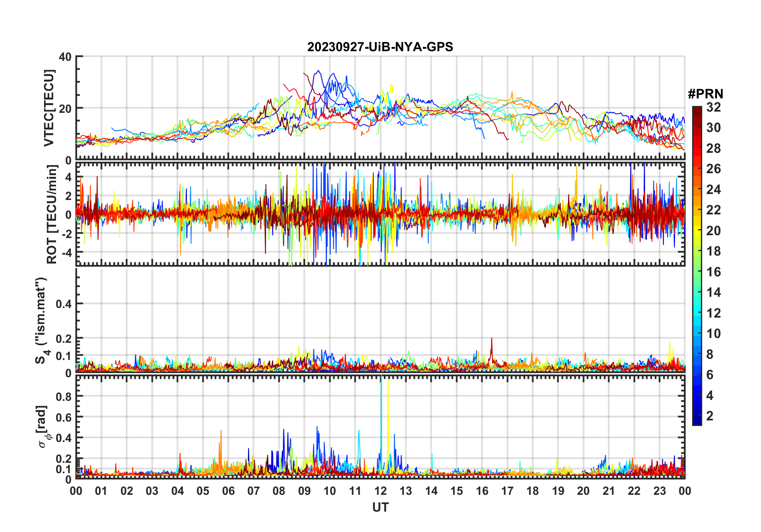Viewport: 761px width, 532px height.
Task: Click x-axis tick label 21
Action: [609, 491]
